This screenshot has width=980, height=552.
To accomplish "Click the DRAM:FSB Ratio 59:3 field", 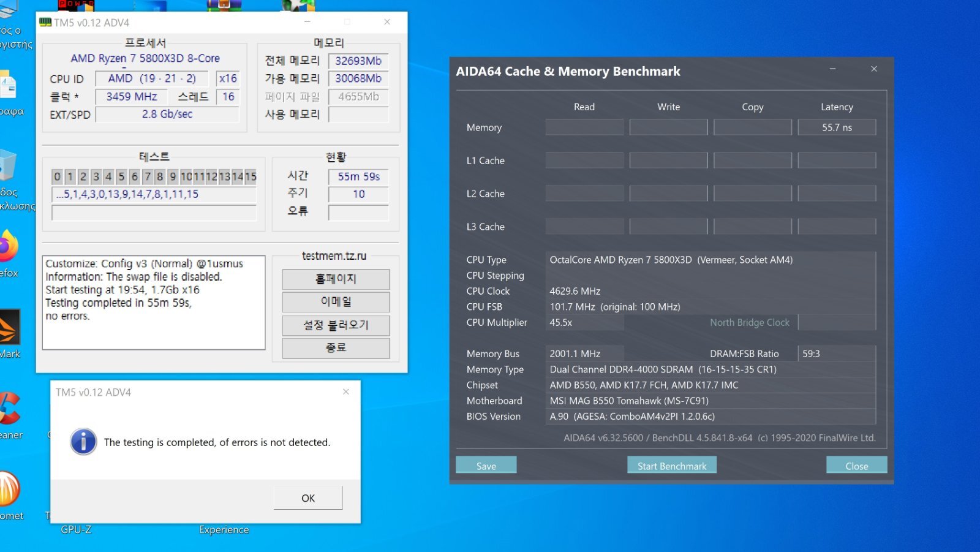I will pos(837,354).
